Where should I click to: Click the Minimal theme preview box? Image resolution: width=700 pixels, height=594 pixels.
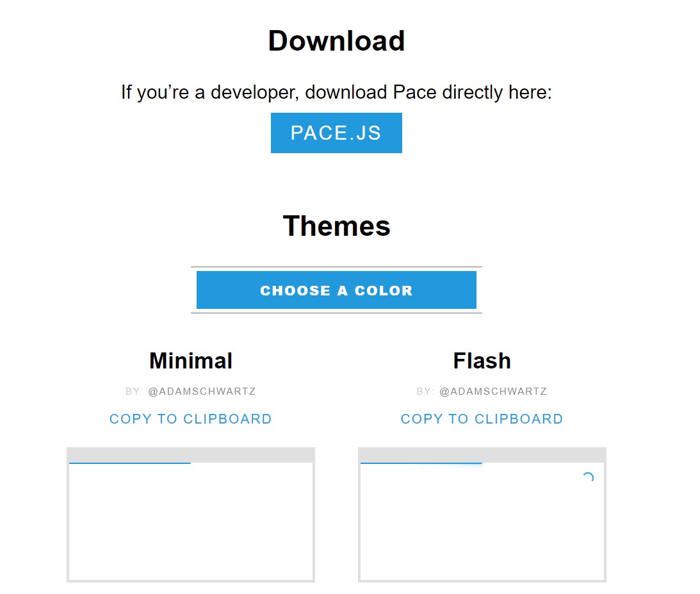[x=191, y=522]
